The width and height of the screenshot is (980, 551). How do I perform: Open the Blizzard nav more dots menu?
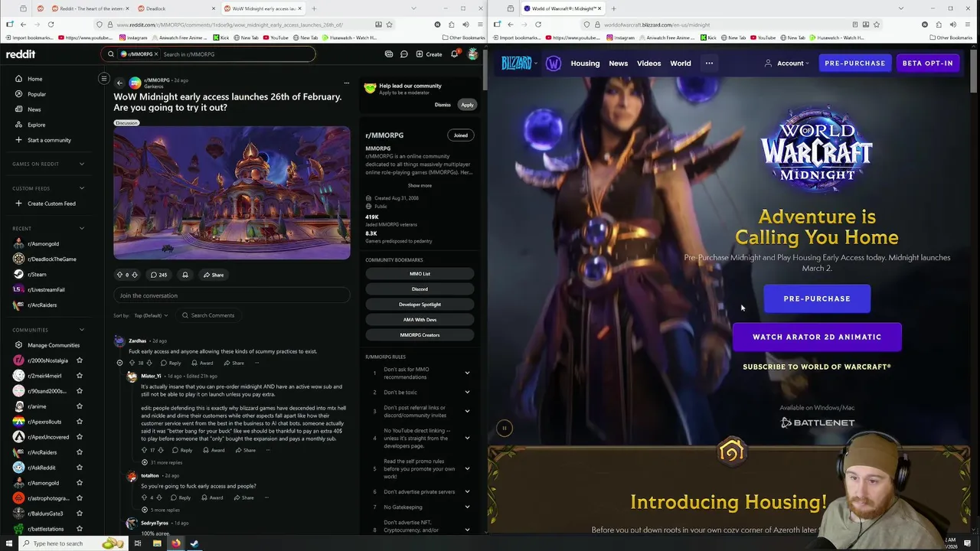point(709,64)
